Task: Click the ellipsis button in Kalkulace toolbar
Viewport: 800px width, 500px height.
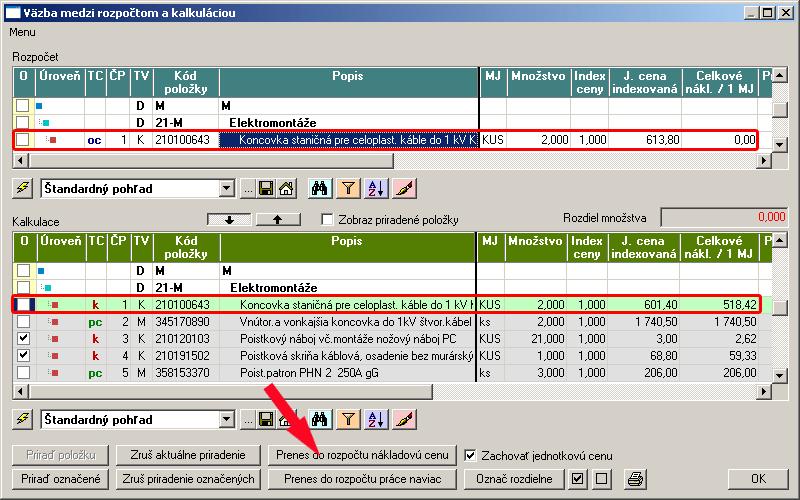Action: [247, 420]
